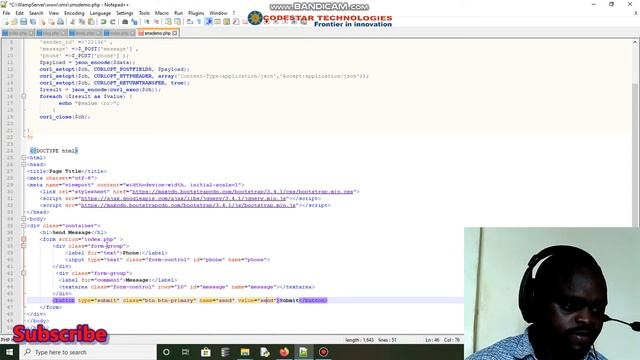640x360 pixels.
Task: Click the Replace toolbar icon
Action: coord(134,22)
